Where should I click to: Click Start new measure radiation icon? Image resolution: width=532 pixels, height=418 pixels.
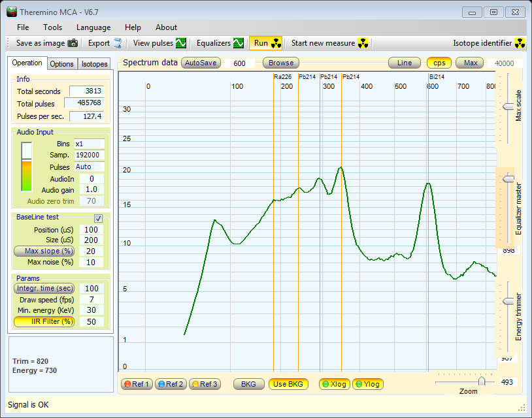[x=363, y=44]
